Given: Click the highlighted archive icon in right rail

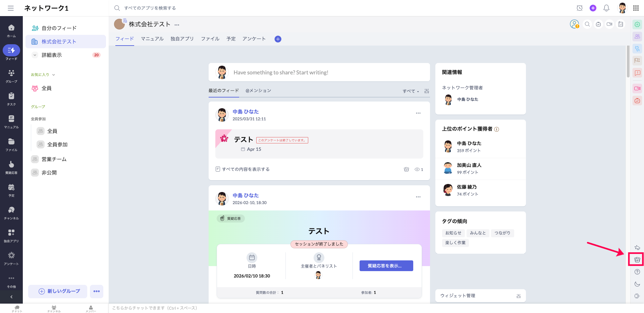Looking at the screenshot, I should coord(637,260).
